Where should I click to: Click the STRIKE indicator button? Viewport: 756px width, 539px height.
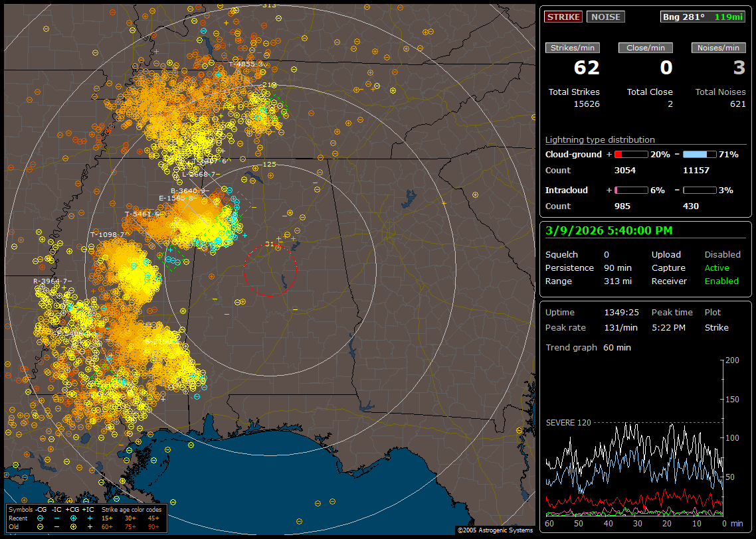coord(563,17)
